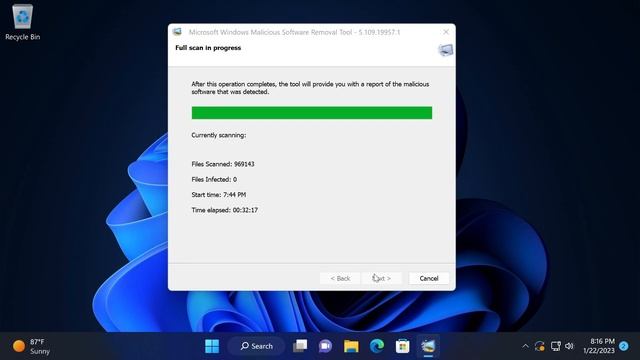This screenshot has width=640, height=360.
Task: Close the Malicious Software Removal Tool window
Action: click(446, 32)
